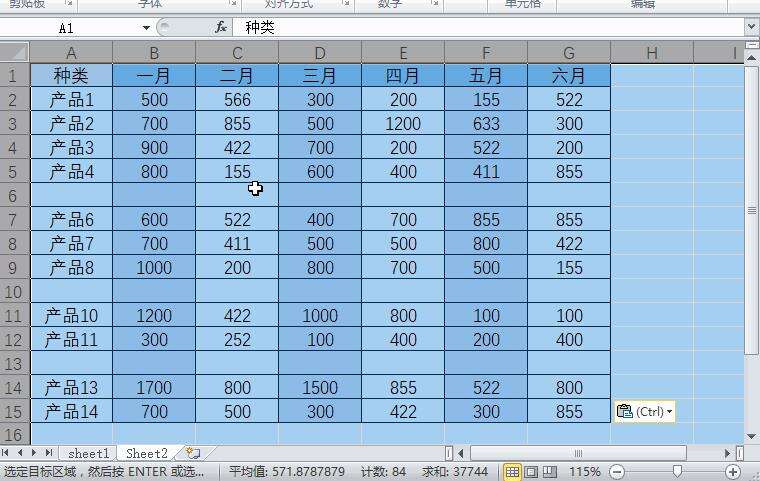
Task: Select column D header
Action: 320,52
